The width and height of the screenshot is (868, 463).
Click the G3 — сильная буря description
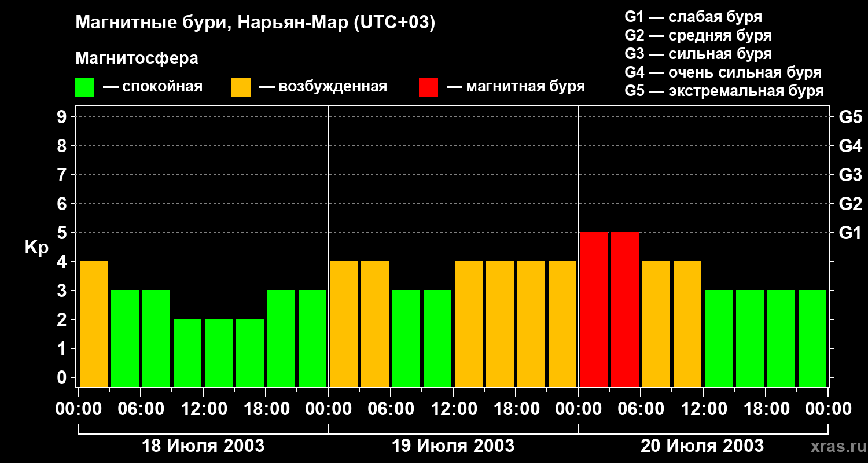click(698, 54)
